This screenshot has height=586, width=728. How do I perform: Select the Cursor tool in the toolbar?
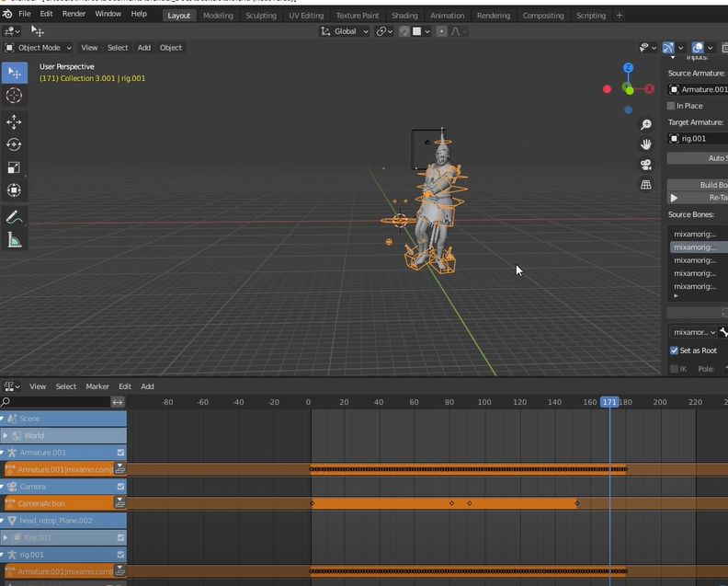coord(14,96)
